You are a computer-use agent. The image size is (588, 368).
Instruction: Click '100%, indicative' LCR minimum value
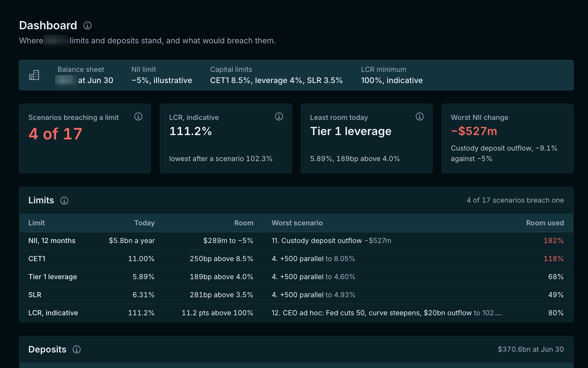coord(392,80)
